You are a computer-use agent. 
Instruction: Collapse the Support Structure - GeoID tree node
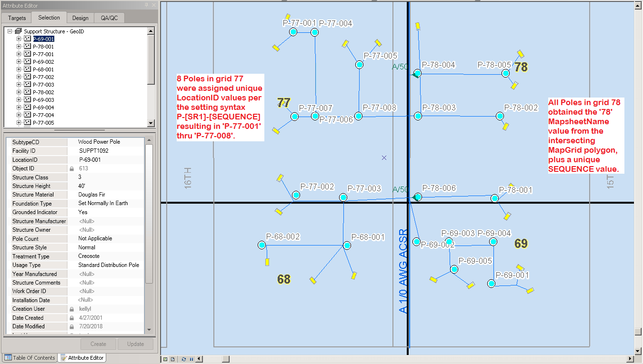[10, 30]
